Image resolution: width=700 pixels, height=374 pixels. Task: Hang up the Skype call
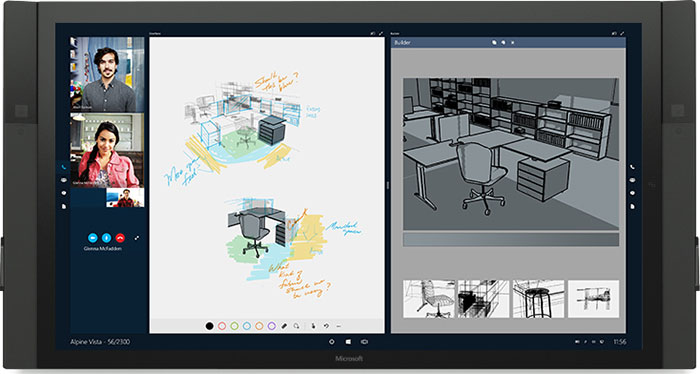click(x=120, y=238)
